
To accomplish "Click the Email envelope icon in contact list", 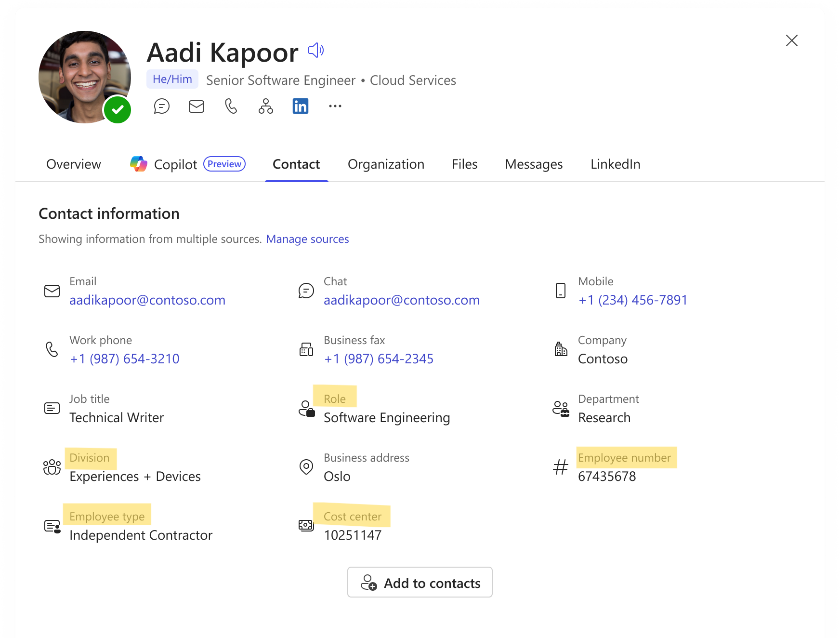I will click(52, 291).
